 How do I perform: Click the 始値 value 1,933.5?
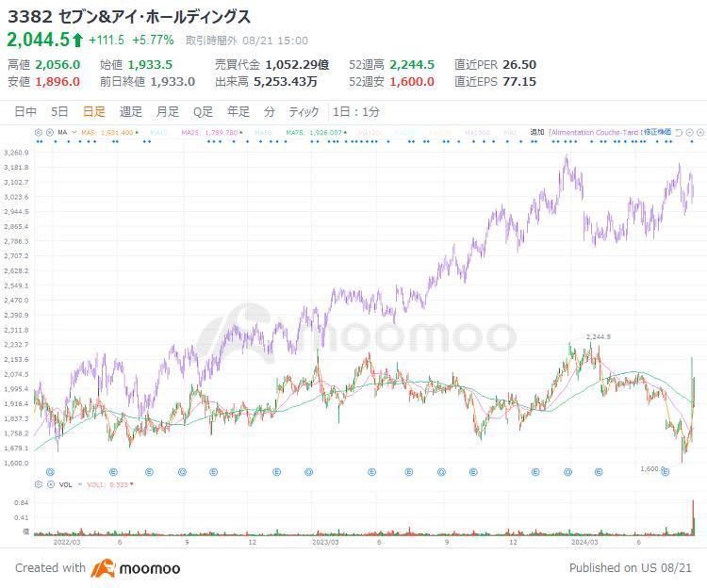(150, 64)
